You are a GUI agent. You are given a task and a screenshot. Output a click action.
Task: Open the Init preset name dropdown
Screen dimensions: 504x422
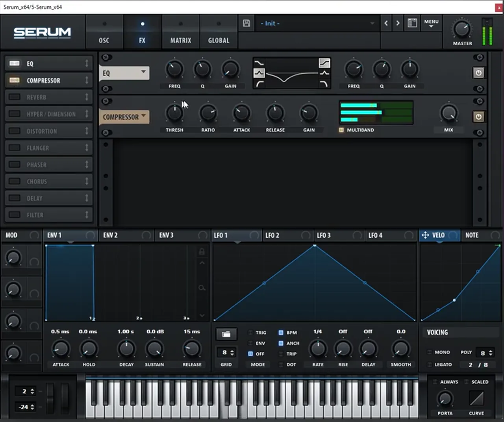(317, 24)
